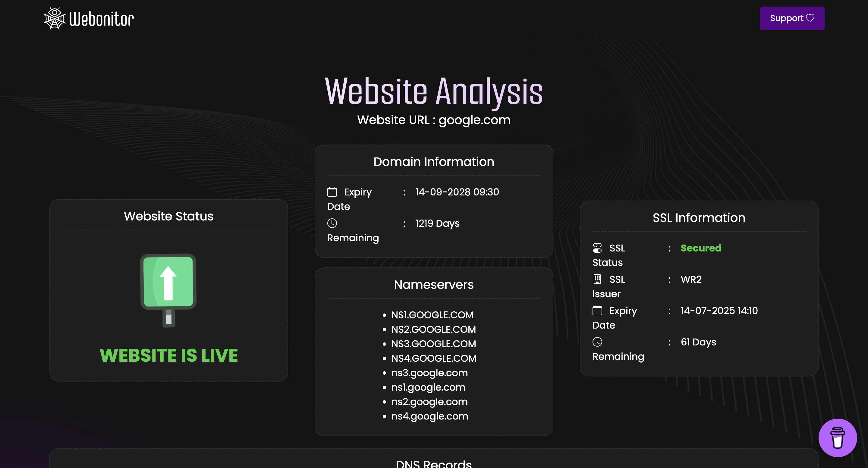The width and height of the screenshot is (868, 468).
Task: Click the '61 Days' SSL remaining value
Action: [x=699, y=342]
